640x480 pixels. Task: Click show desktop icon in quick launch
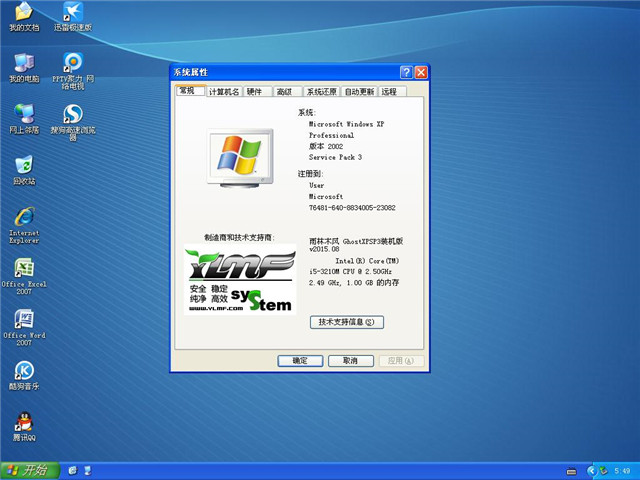(87, 471)
